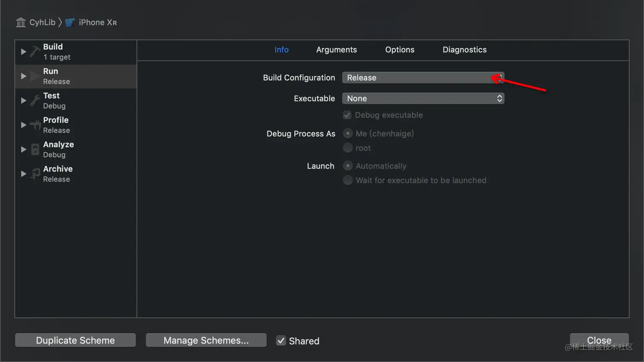Click the Test wrench icon
Screen dimensions: 644x362
pyautogui.click(x=35, y=100)
